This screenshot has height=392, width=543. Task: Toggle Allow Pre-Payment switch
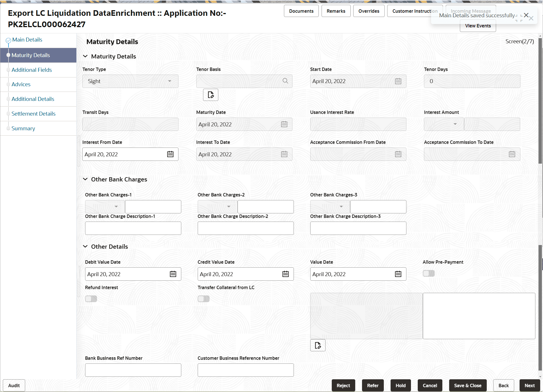[428, 273]
